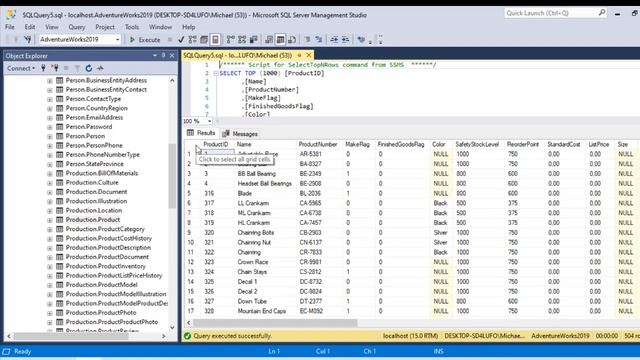Image resolution: width=640 pixels, height=360 pixels.
Task: Click the Change Connection toolbar icon
Action: click(x=28, y=40)
